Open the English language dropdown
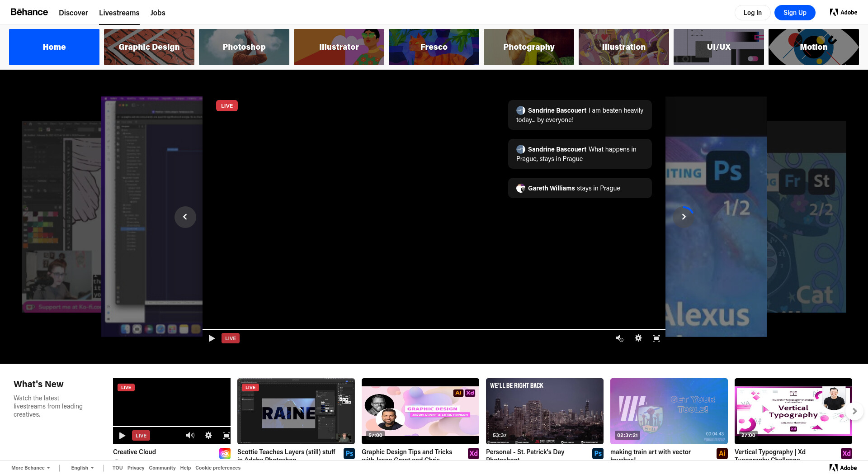868x475 pixels. 82,468
